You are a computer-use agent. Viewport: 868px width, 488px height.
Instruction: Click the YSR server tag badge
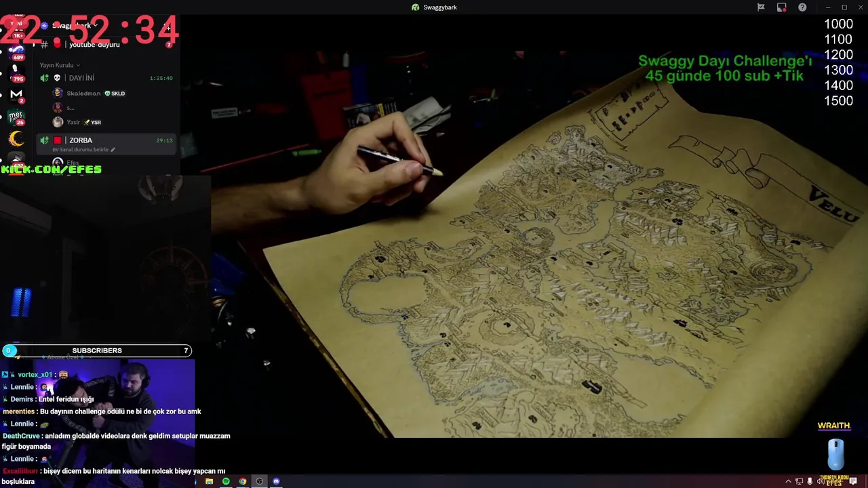coord(92,123)
